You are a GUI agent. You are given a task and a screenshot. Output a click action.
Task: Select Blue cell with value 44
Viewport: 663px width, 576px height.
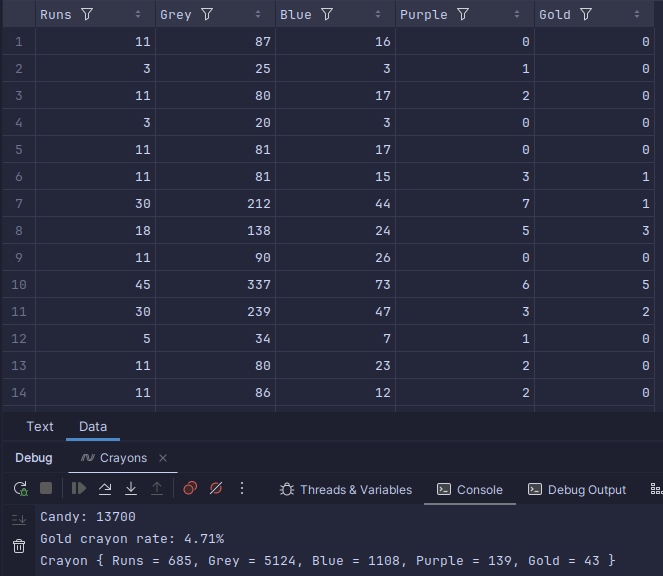336,204
